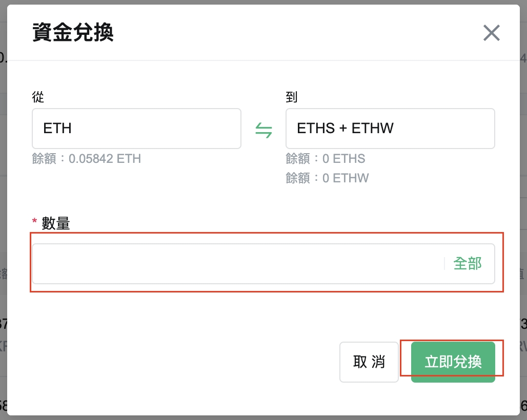Click the 到 label above ETHS + ETHW

pyautogui.click(x=292, y=97)
